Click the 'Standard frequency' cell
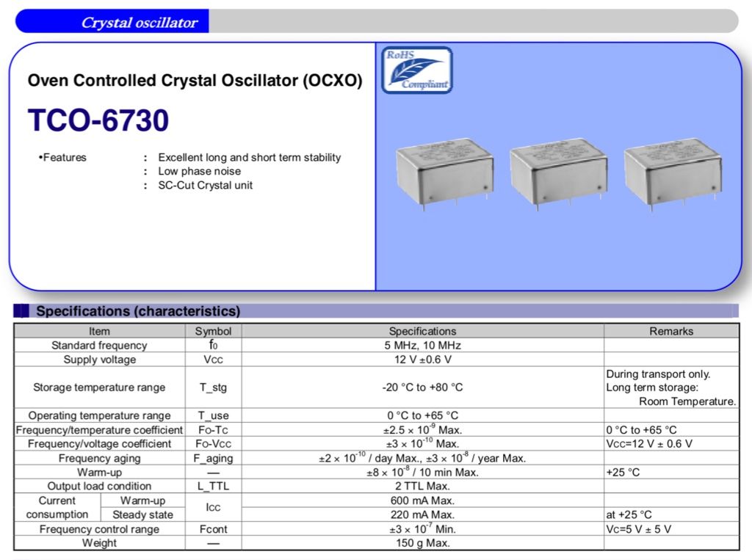 [99, 345]
